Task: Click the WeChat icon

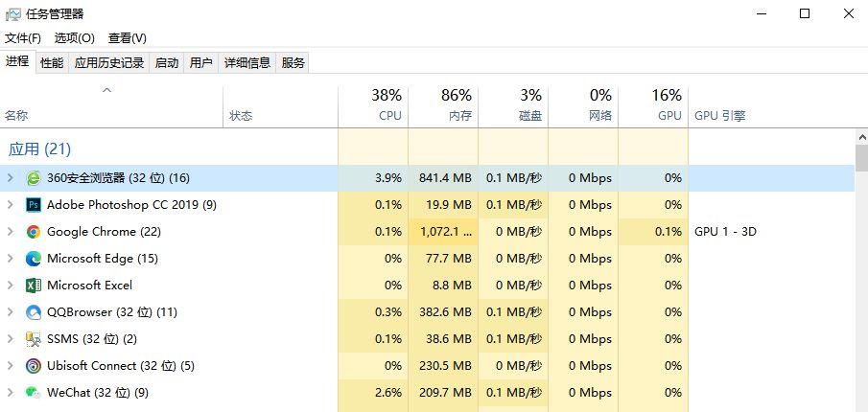Action: pos(34,393)
